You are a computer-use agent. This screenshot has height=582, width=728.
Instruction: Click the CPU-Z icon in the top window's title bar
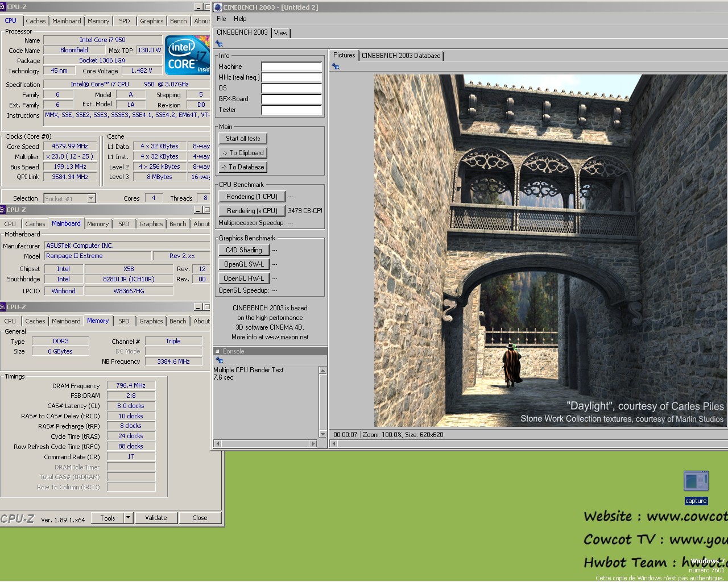point(3,7)
